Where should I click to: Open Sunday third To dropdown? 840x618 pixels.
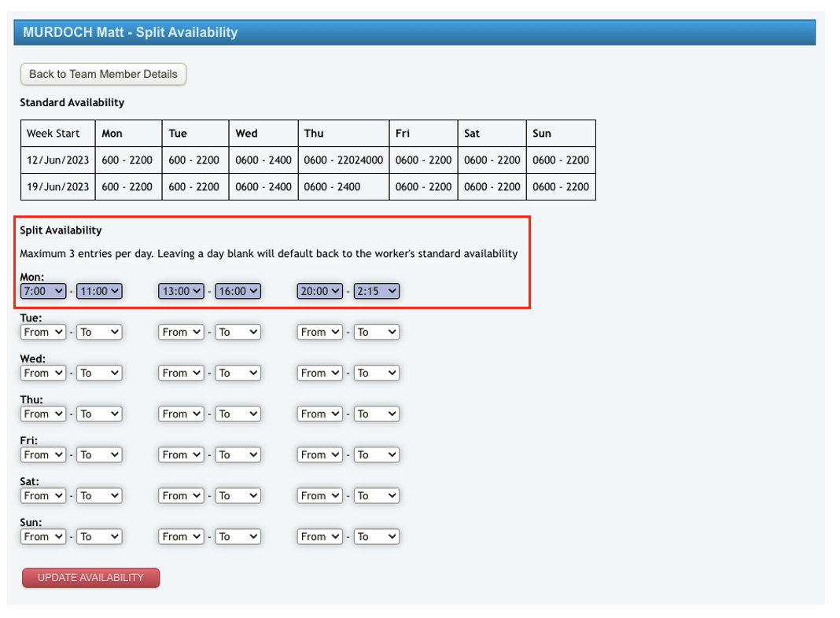377,537
